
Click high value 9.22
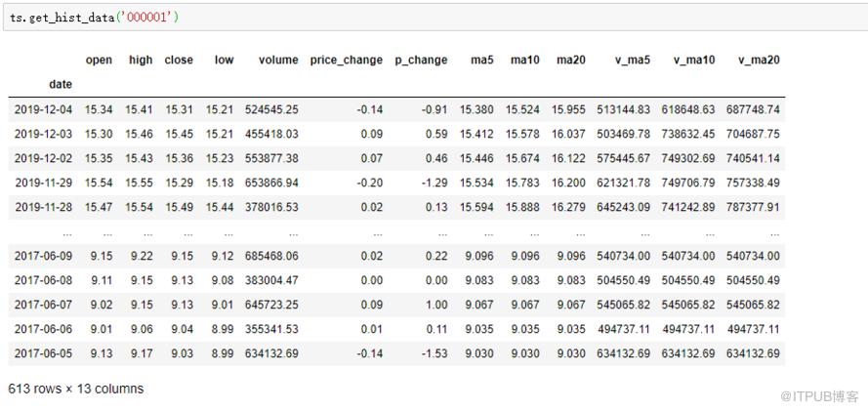[142, 256]
